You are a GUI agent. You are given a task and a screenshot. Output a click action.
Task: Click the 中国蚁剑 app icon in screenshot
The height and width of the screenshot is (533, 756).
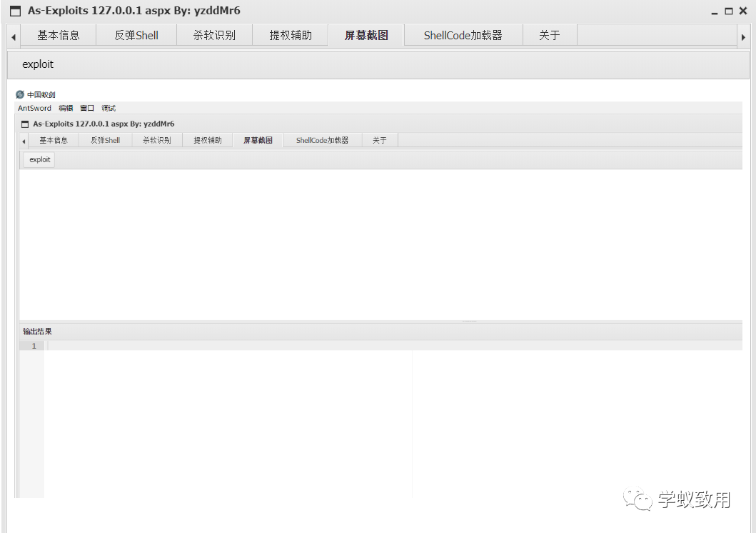click(20, 94)
